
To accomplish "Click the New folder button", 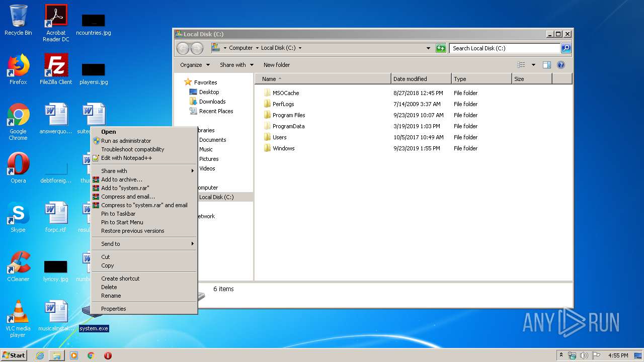I will tap(277, 65).
